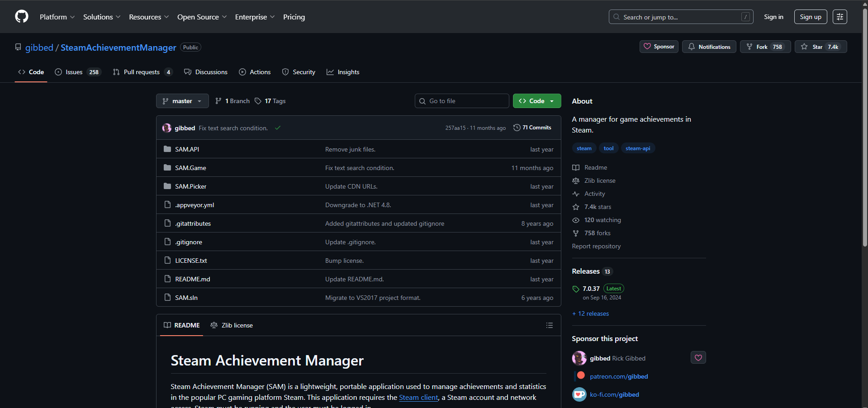Switch to the Pull requests tab

point(142,72)
